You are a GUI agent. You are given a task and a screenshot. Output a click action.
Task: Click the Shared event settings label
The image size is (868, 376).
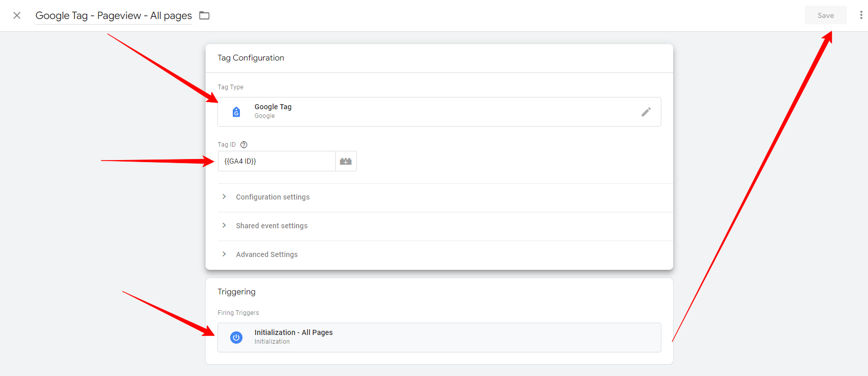pyautogui.click(x=272, y=226)
